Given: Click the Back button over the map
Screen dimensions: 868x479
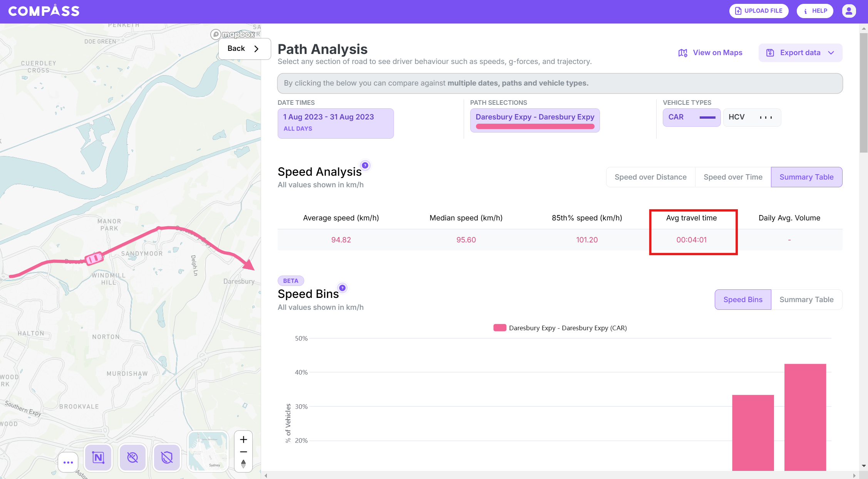Looking at the screenshot, I should pos(245,49).
